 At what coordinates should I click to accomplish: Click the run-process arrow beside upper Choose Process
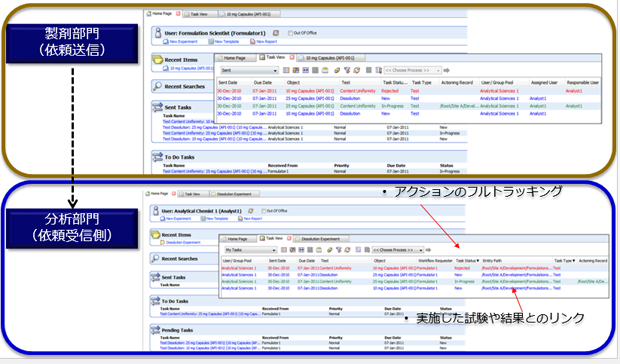446,70
